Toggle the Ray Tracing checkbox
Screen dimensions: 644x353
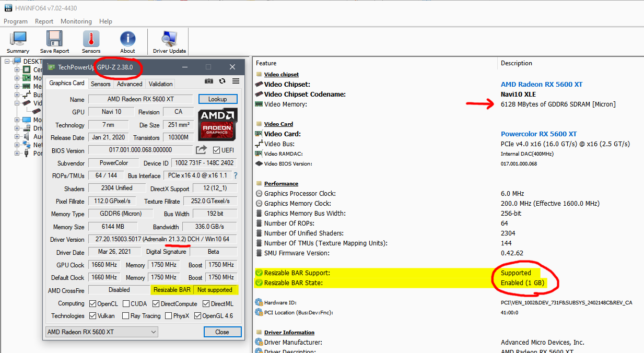click(x=125, y=315)
